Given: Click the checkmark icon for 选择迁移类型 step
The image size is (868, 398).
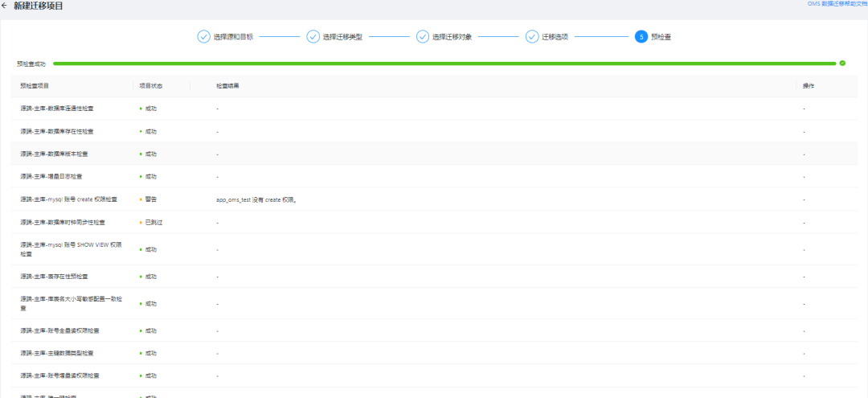Looking at the screenshot, I should 313,36.
